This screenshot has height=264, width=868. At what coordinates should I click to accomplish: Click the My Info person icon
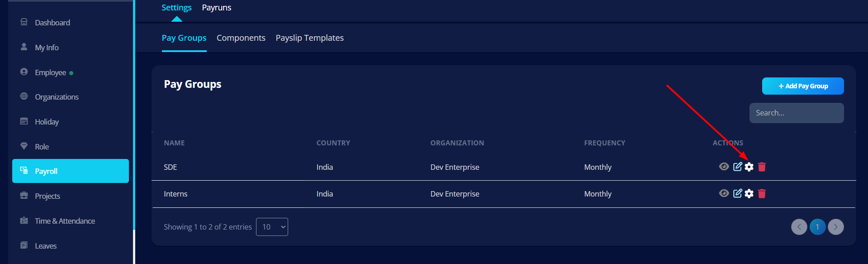tap(24, 47)
